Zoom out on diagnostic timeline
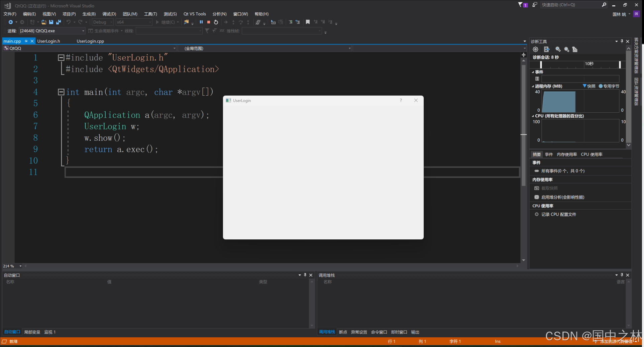The width and height of the screenshot is (644, 347). (567, 49)
